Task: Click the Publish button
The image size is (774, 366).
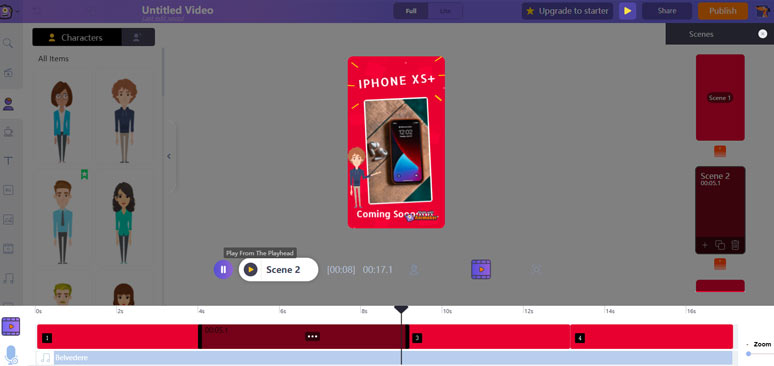Action: point(723,11)
